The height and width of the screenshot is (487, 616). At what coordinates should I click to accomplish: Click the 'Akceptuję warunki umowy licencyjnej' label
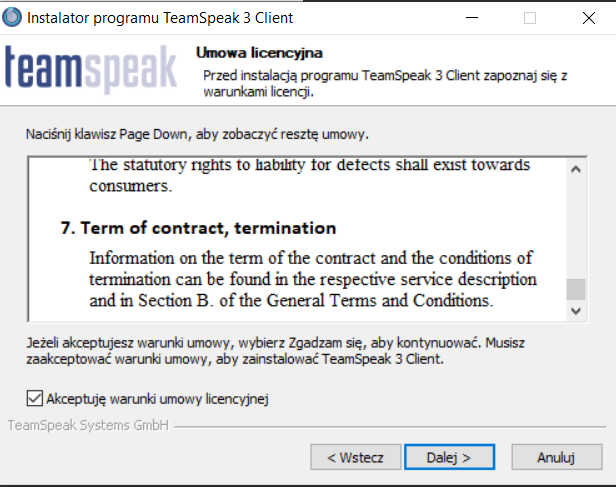[x=158, y=399]
